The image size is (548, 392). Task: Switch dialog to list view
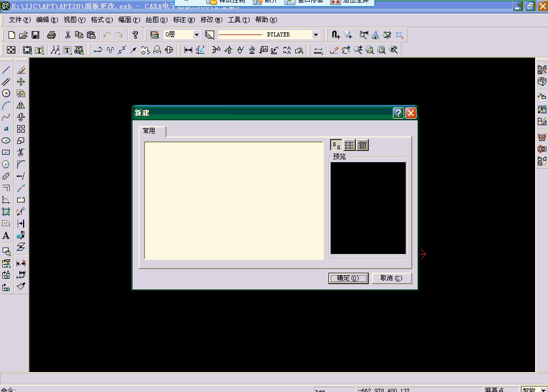pos(349,145)
